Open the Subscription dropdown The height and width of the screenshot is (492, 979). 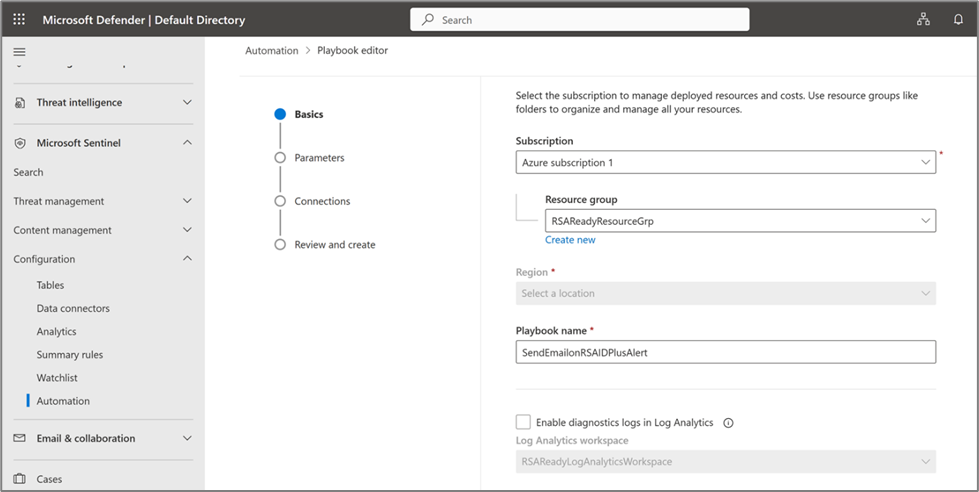click(725, 162)
